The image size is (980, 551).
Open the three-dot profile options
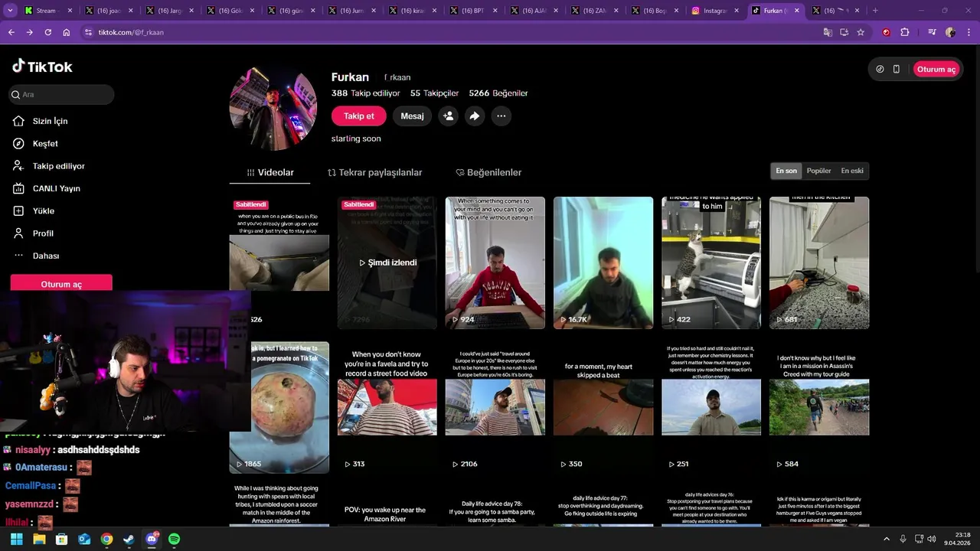[x=501, y=116]
